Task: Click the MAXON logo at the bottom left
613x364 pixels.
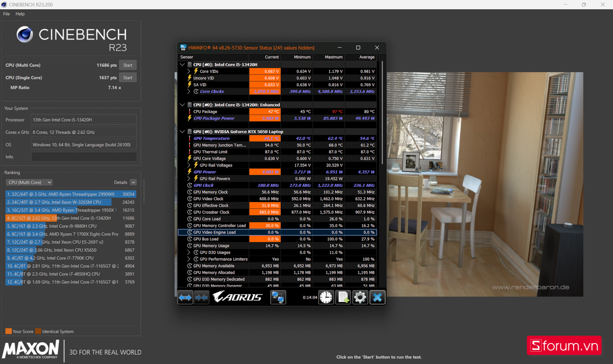Action: coord(31,350)
